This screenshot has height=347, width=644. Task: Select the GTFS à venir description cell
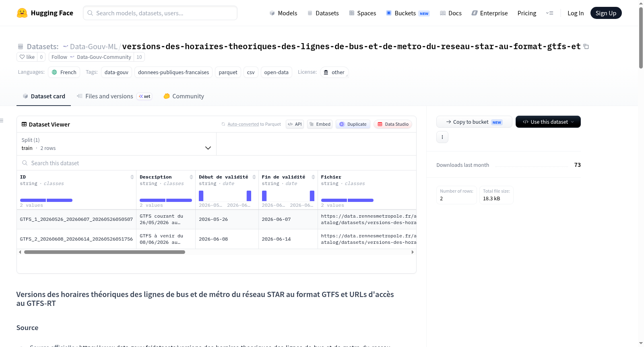coord(166,239)
